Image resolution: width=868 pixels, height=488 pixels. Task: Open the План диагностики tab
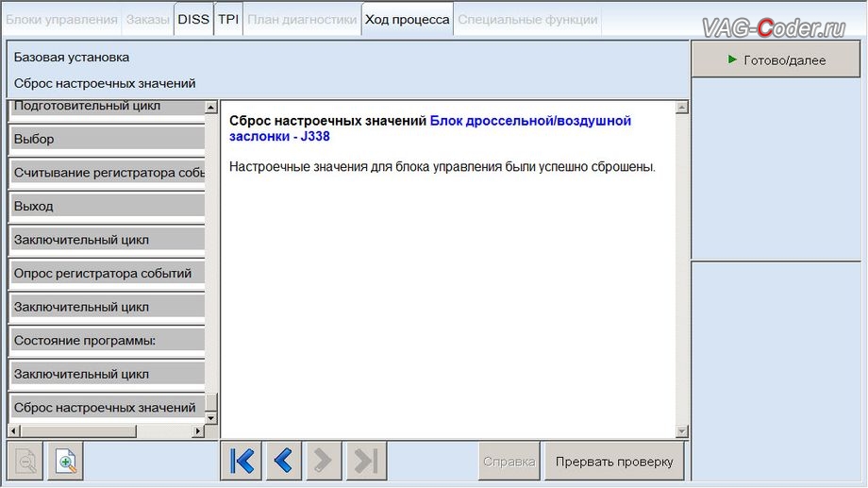click(302, 20)
